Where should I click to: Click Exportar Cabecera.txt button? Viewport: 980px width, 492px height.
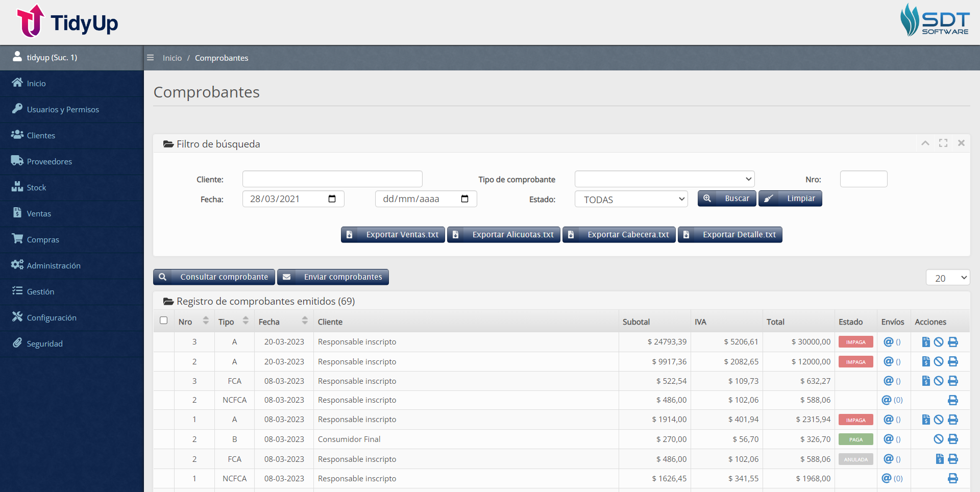(619, 235)
